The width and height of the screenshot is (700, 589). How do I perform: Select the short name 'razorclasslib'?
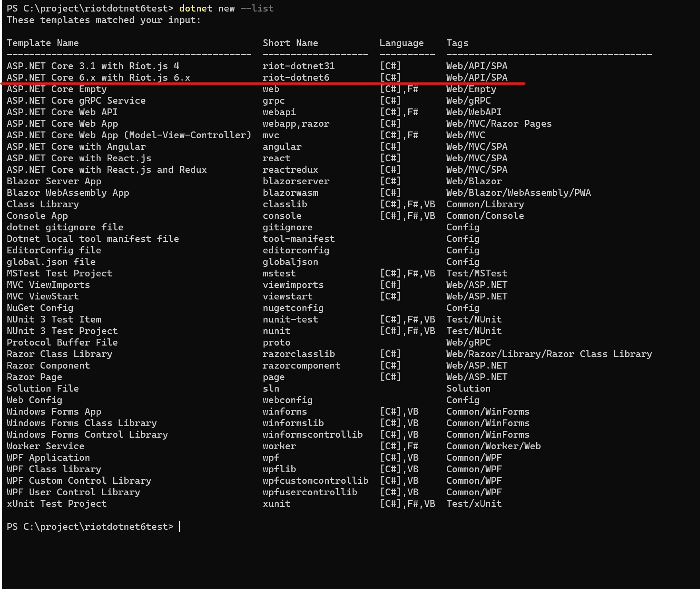click(x=299, y=354)
